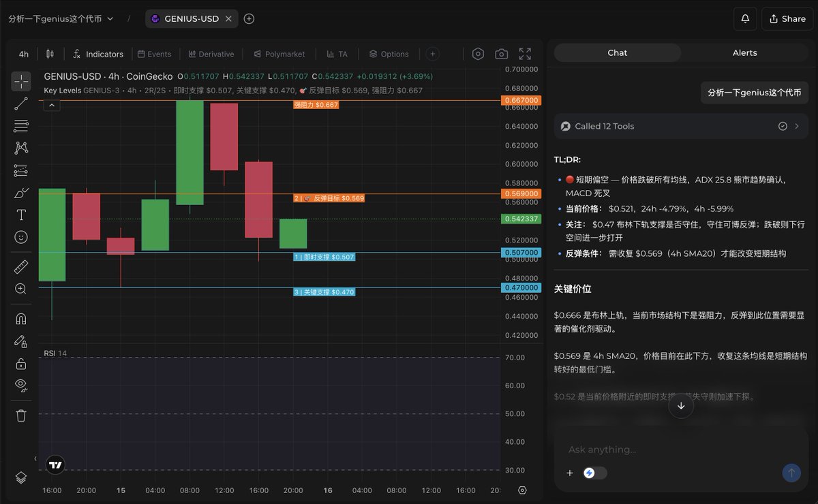Select the XABCD pattern tool
Viewport: 818px width, 504px height.
coord(21,148)
